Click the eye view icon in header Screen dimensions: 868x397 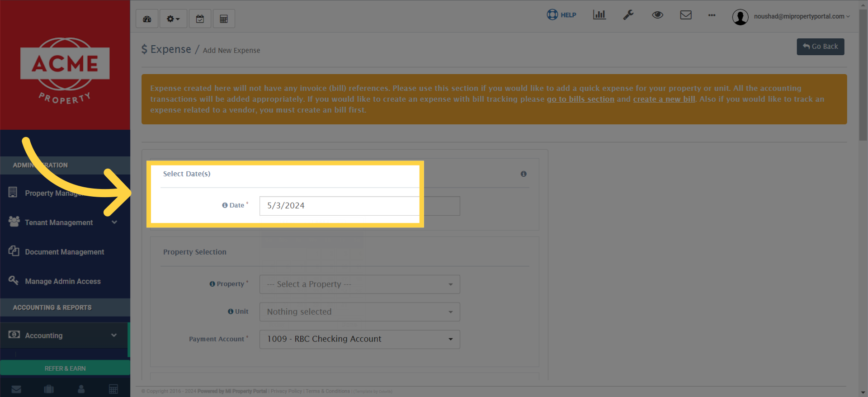(x=658, y=15)
